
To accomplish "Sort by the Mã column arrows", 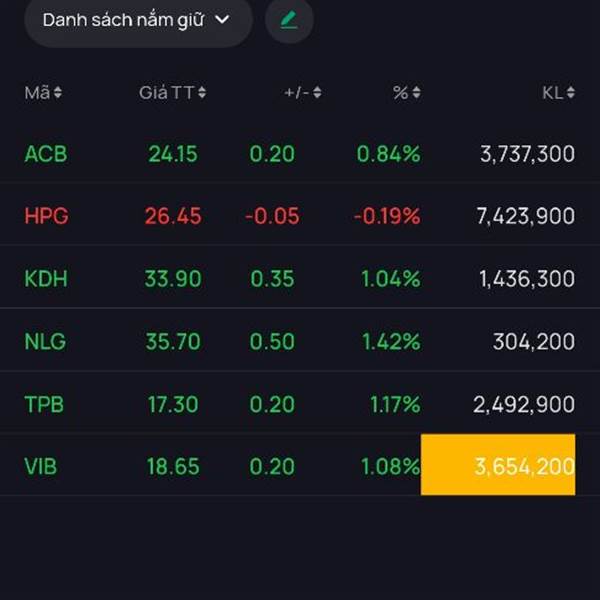I will tap(58, 93).
